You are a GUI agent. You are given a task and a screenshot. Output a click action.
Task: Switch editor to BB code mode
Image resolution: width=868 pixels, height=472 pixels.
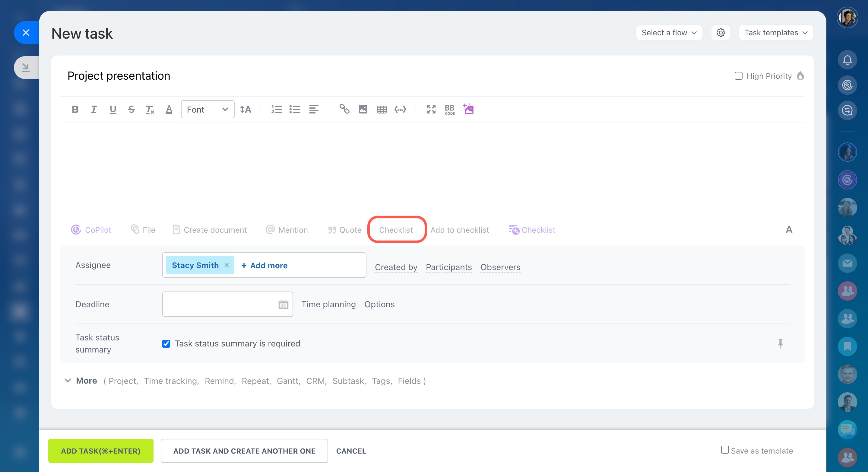[449, 109]
